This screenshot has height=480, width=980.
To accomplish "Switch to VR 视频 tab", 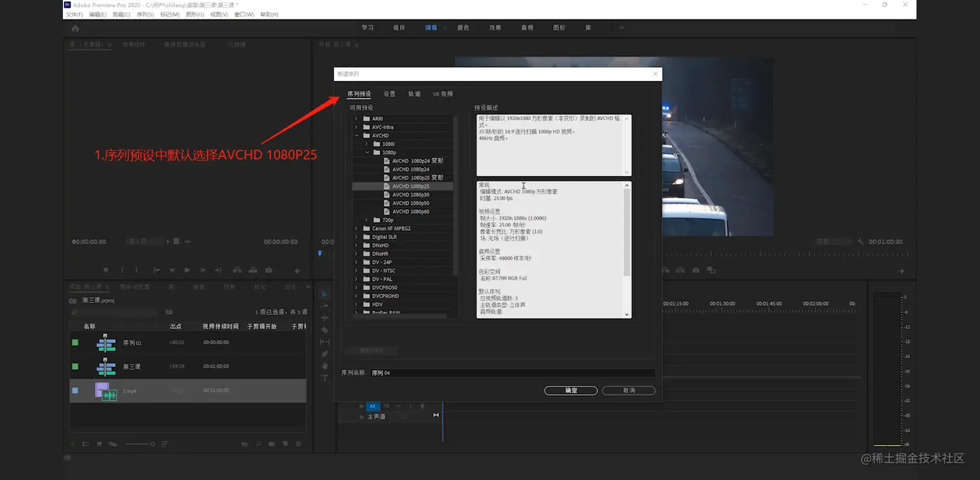I will click(443, 94).
